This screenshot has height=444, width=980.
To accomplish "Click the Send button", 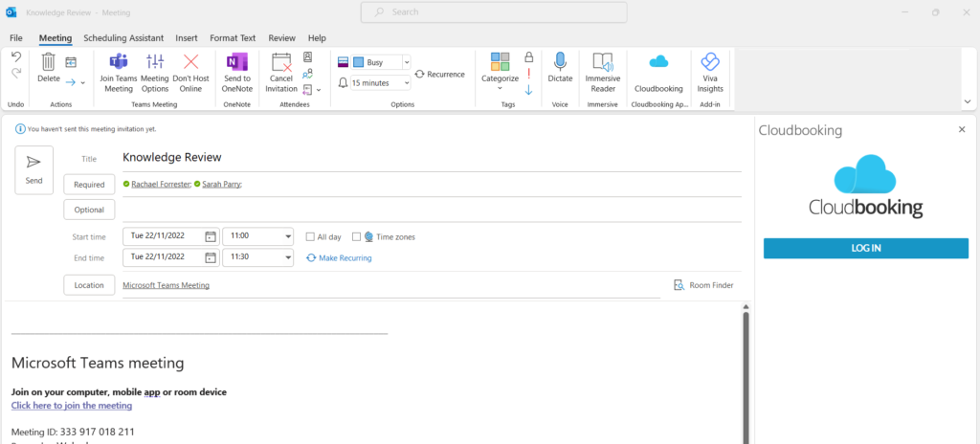I will point(33,170).
